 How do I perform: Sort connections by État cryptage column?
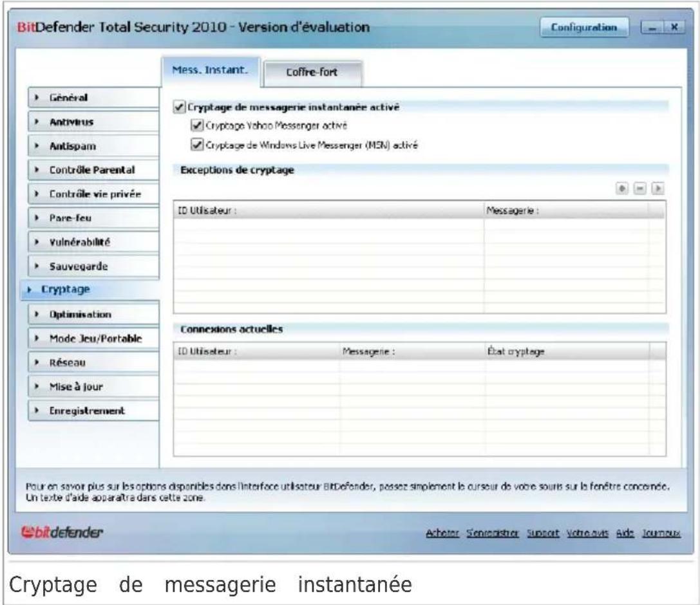[x=567, y=351]
